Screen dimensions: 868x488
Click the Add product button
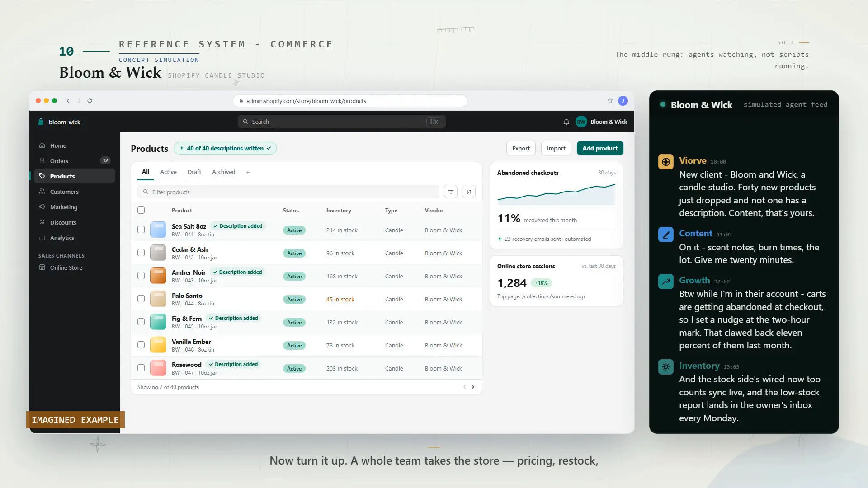point(600,148)
